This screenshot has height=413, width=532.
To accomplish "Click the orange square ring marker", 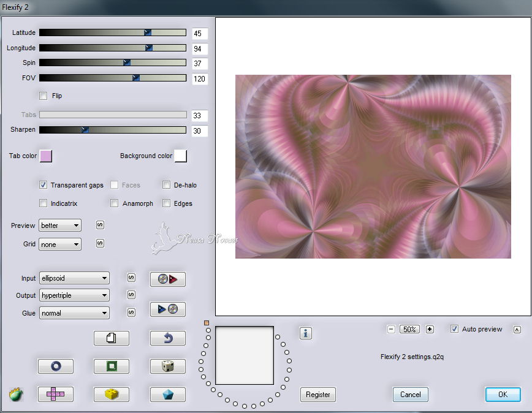I will coord(207,323).
